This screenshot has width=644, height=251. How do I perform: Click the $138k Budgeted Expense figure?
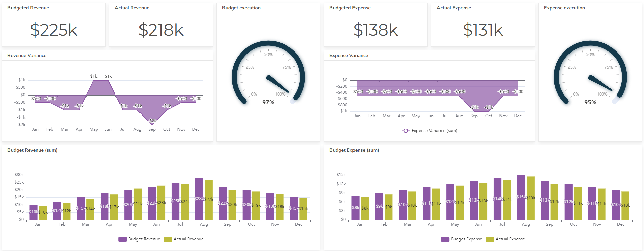point(375,30)
